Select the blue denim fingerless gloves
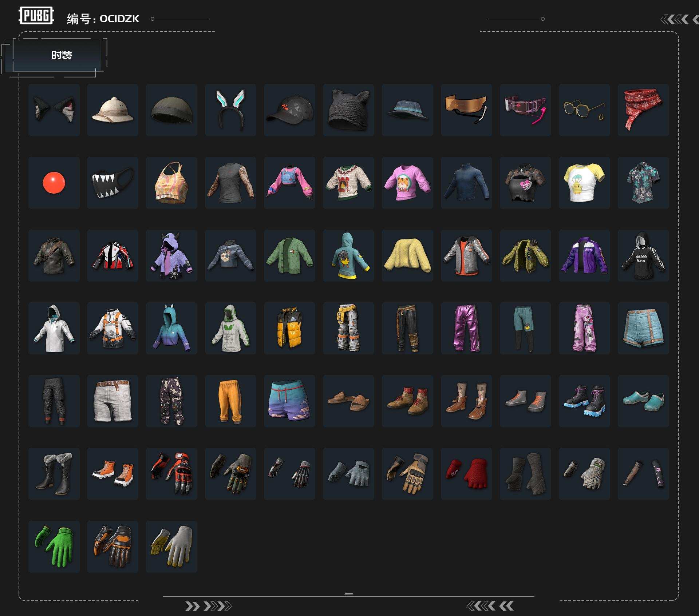Screen dimensions: 699x616 (349, 474)
